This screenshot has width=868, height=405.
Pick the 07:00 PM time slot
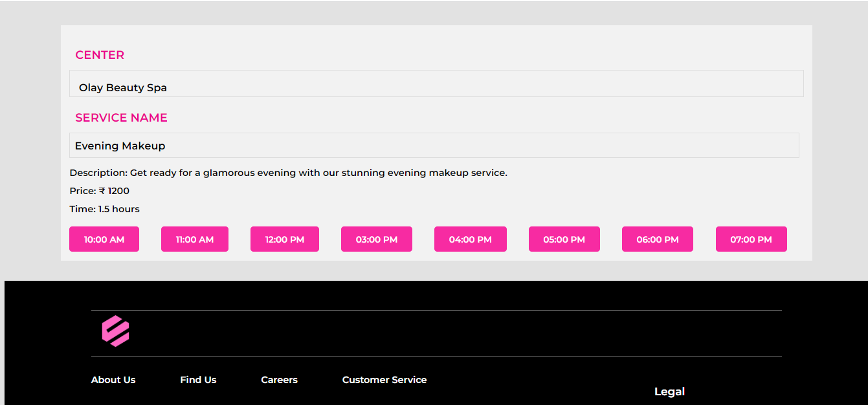tap(751, 239)
